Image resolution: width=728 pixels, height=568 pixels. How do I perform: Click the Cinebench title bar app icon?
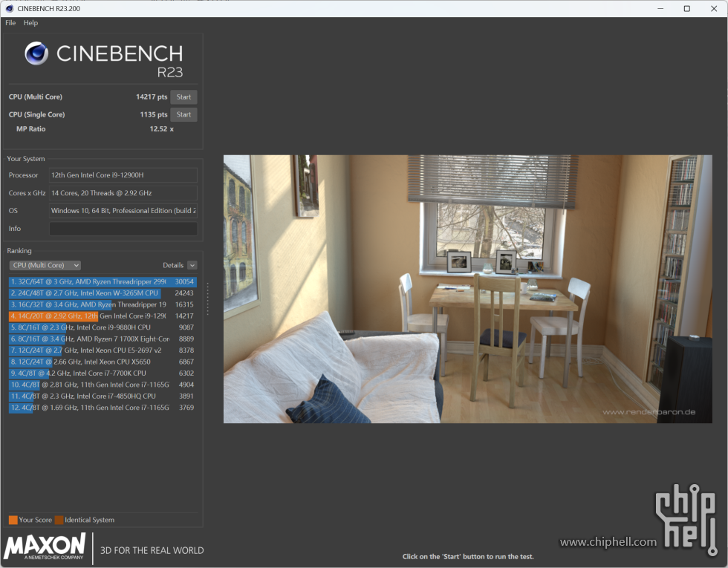(x=9, y=8)
